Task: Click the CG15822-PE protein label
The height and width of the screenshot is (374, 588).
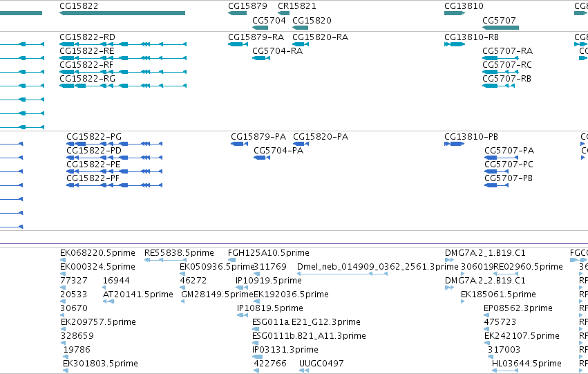Action: click(94, 165)
